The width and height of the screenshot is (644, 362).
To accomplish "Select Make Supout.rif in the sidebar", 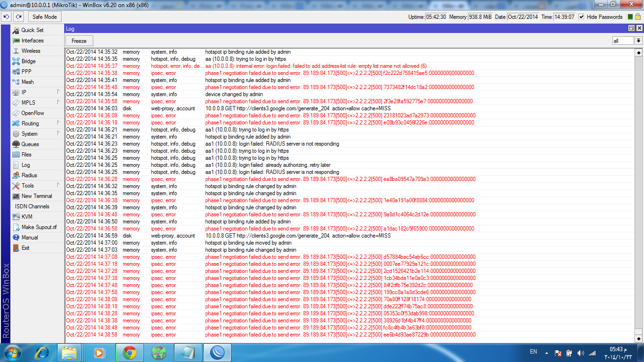I will click(37, 227).
